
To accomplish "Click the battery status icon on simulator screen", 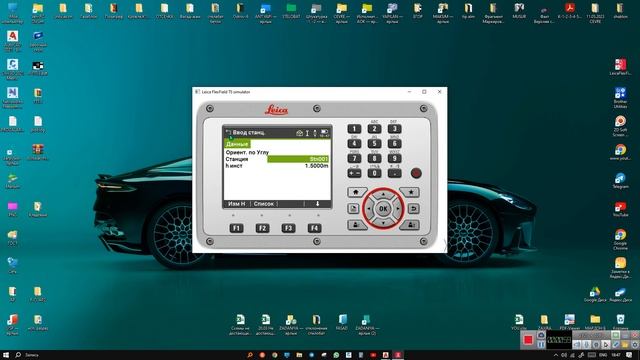I will click(324, 133).
